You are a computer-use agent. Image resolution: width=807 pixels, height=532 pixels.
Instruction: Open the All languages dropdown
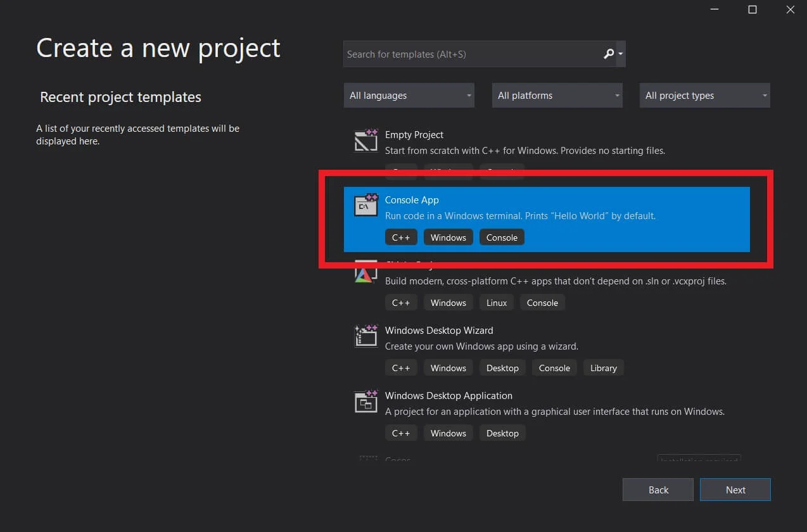coord(409,96)
